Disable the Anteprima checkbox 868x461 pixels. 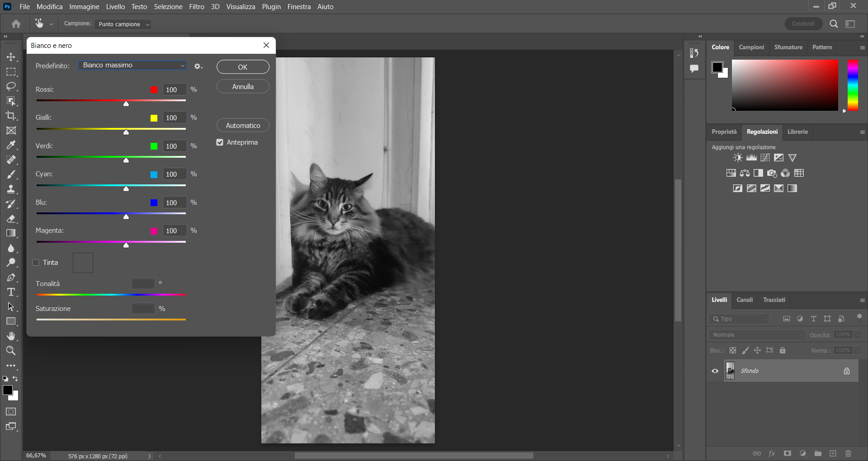point(219,142)
